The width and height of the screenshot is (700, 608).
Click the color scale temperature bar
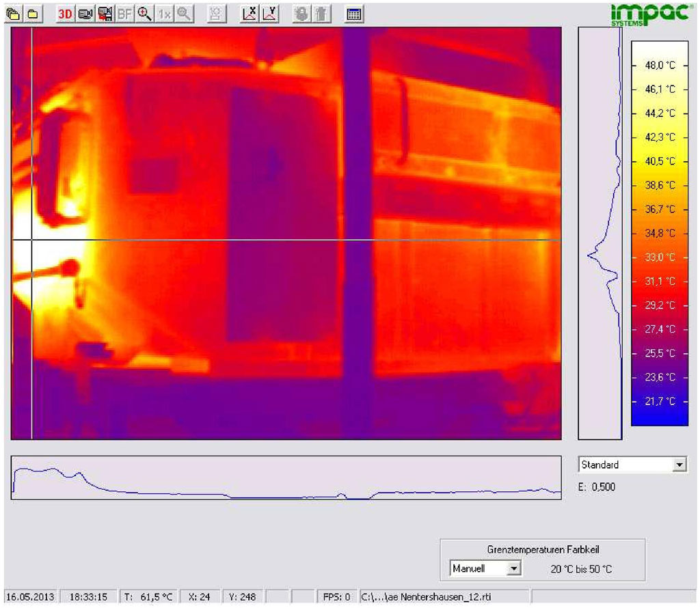[x=659, y=234]
